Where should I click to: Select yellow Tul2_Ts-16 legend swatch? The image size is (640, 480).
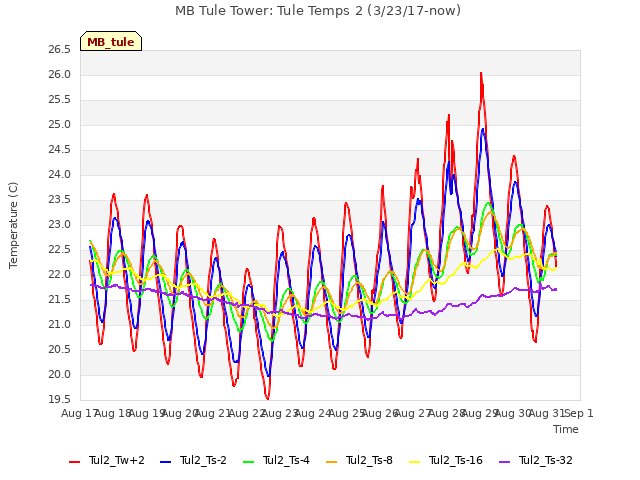click(414, 461)
